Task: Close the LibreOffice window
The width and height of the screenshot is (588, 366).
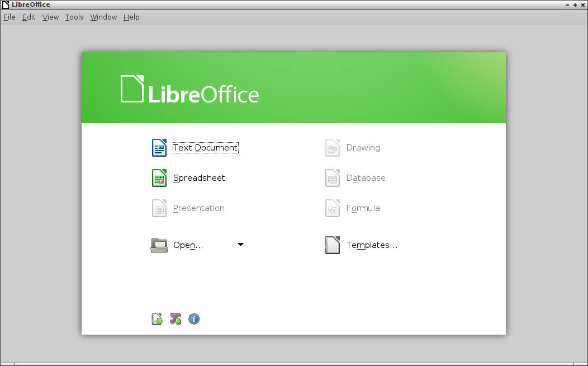Action: (583, 5)
